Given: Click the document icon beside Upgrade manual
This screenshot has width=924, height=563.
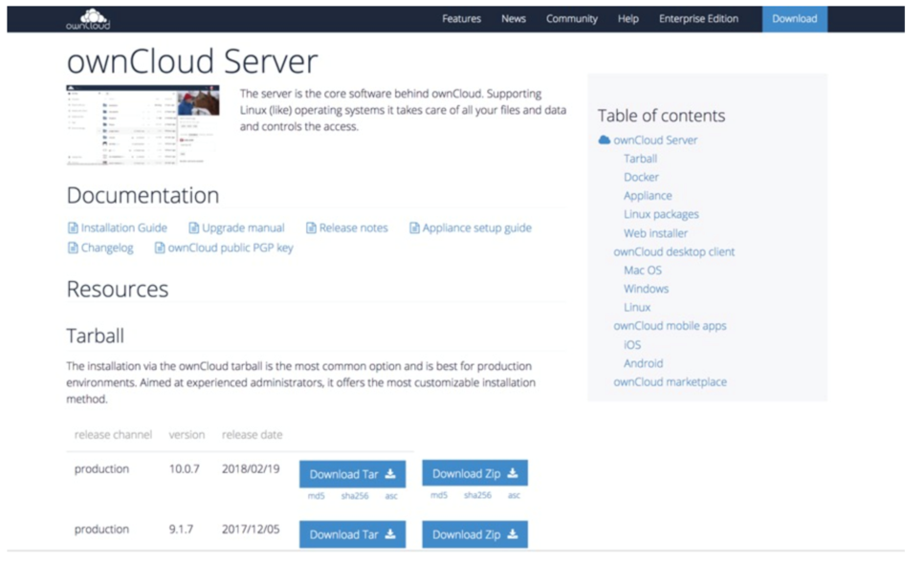Looking at the screenshot, I should pyautogui.click(x=193, y=227).
